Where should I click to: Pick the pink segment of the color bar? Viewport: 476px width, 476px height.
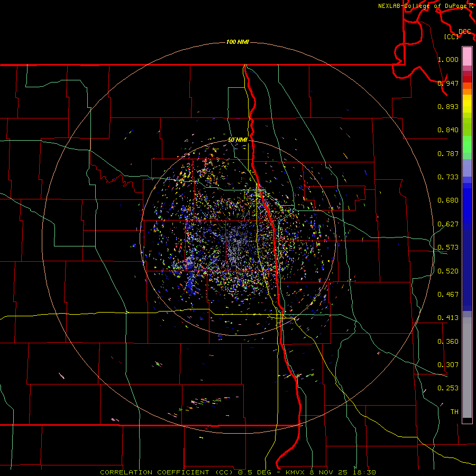coord(467,56)
